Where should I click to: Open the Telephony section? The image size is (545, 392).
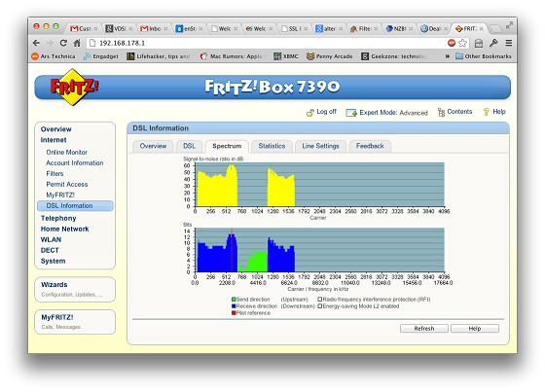coord(58,218)
